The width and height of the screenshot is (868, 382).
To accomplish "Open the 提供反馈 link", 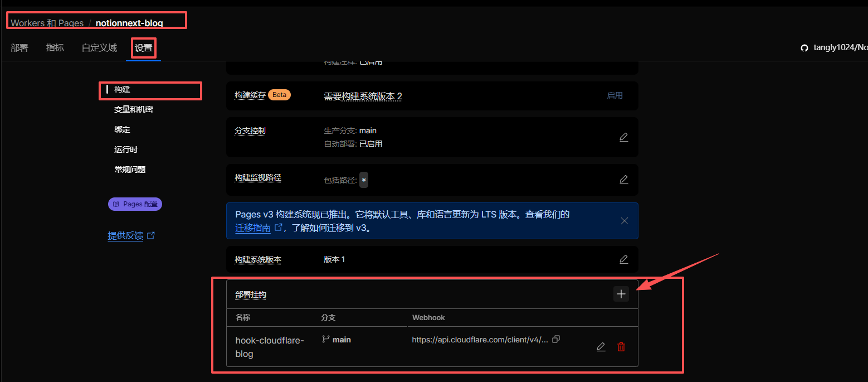I will tap(125, 236).
